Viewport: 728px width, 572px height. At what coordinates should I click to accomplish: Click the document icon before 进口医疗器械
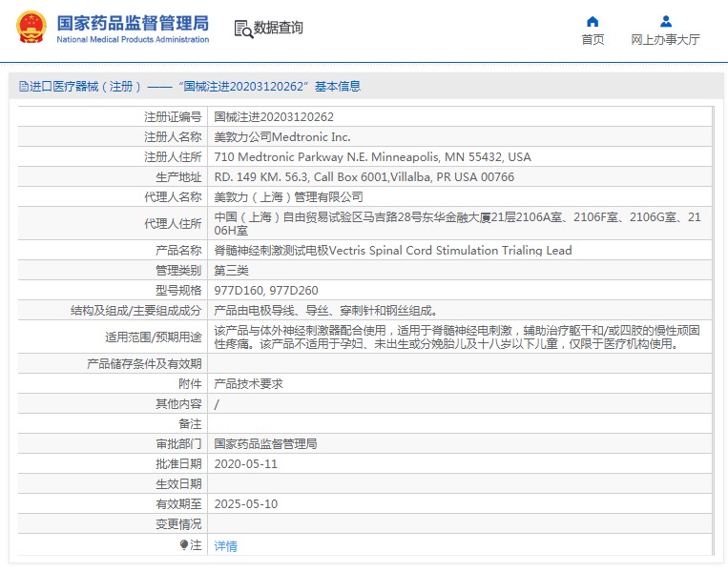click(x=23, y=87)
